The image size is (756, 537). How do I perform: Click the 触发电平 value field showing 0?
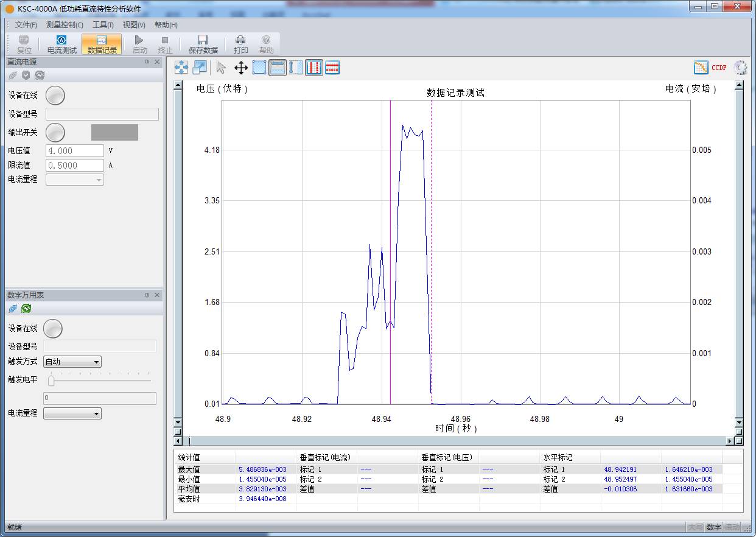100,398
